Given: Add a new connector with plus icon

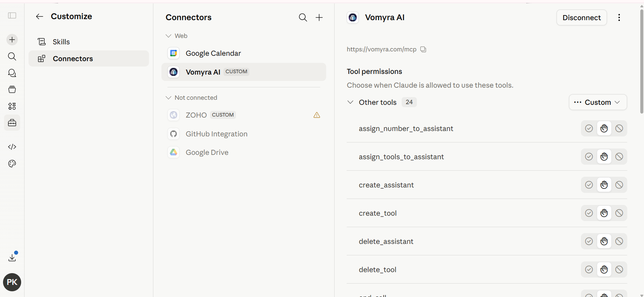Looking at the screenshot, I should click(x=319, y=17).
